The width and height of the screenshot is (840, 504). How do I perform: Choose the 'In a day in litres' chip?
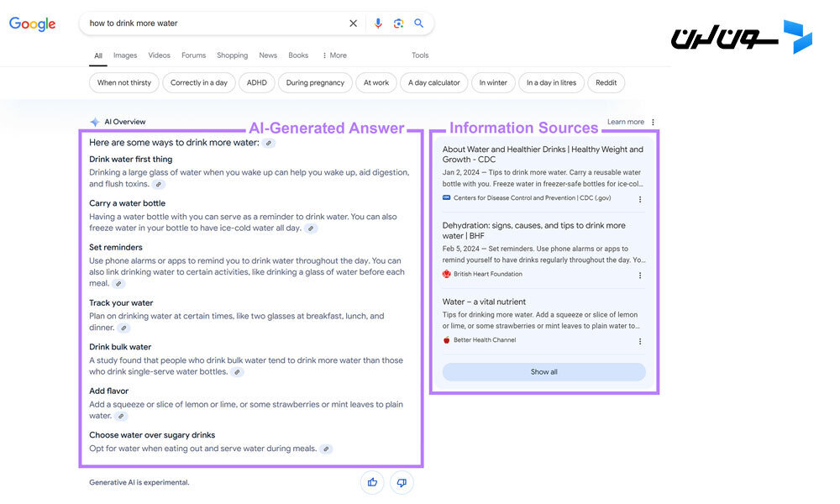point(551,83)
